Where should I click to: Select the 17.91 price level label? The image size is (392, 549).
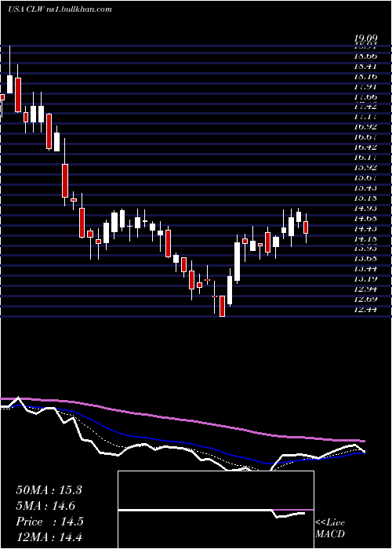coord(365,86)
